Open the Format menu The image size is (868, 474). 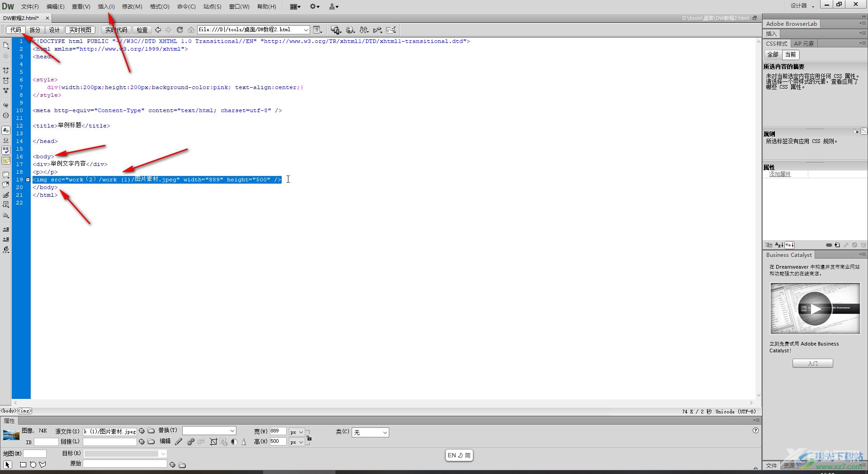pyautogui.click(x=160, y=7)
